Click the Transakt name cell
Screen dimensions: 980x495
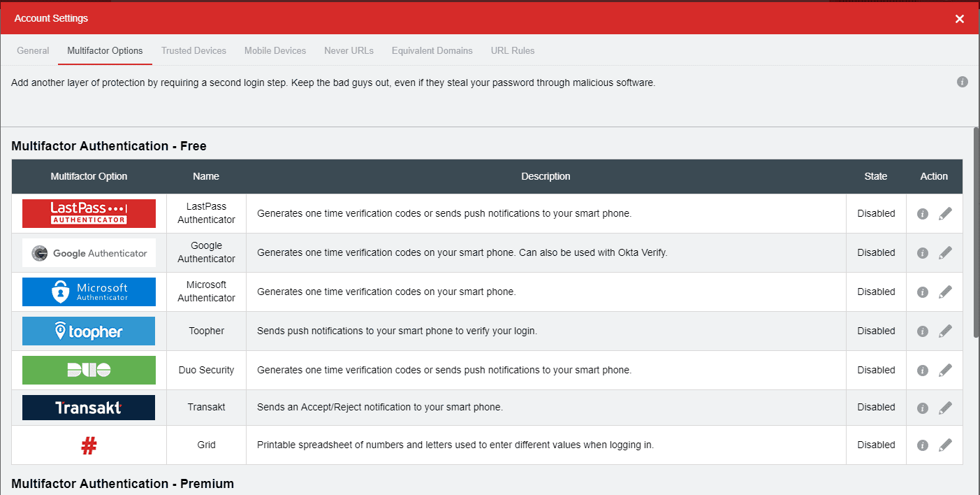pos(206,407)
